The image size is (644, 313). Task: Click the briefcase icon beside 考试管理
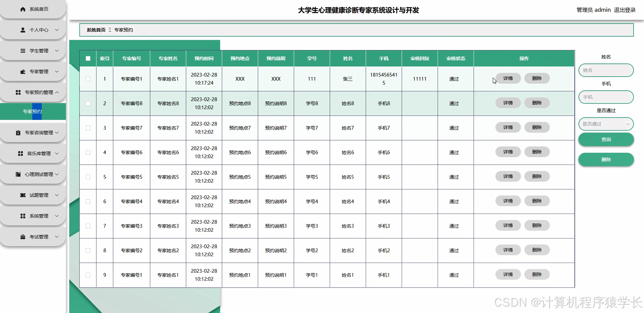tap(23, 237)
